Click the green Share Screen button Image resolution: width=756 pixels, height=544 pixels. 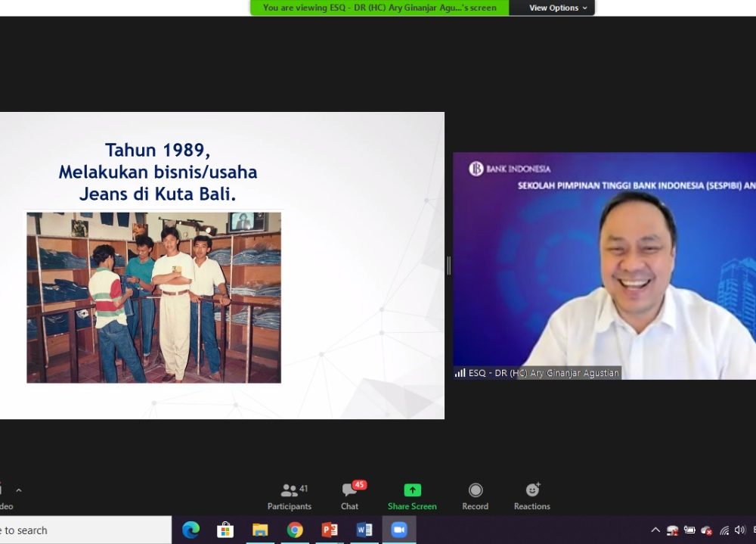[412, 496]
